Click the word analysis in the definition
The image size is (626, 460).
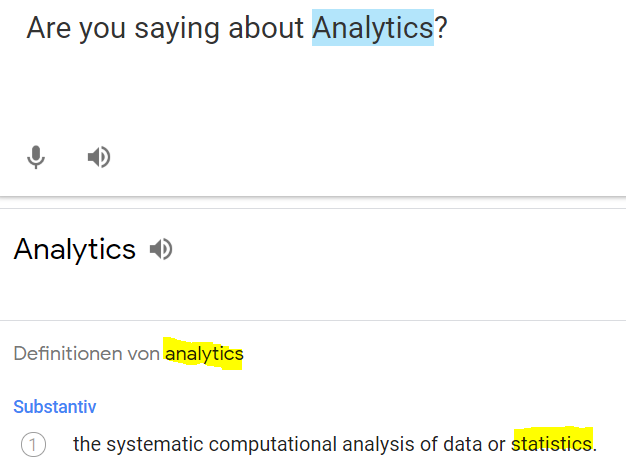pos(383,444)
